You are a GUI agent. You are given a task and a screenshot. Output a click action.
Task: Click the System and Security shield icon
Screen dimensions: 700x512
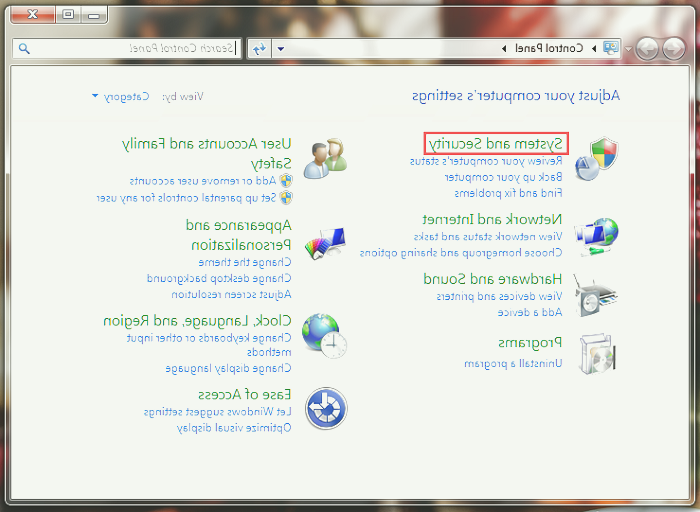(x=596, y=158)
